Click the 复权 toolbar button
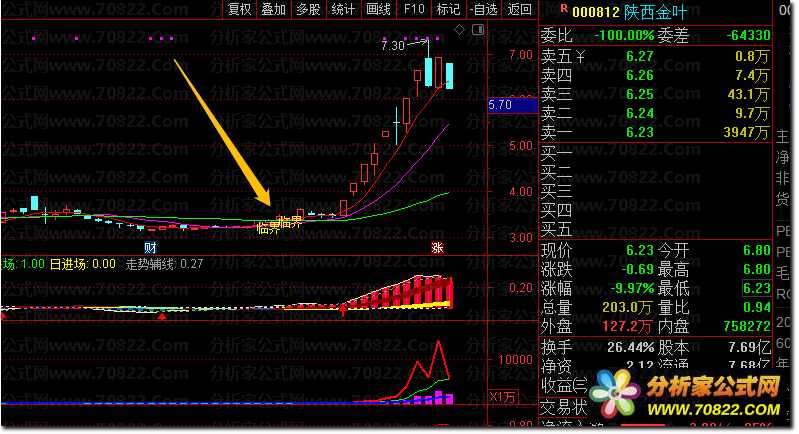Image resolution: width=799 pixels, height=434 pixels. 239,9
